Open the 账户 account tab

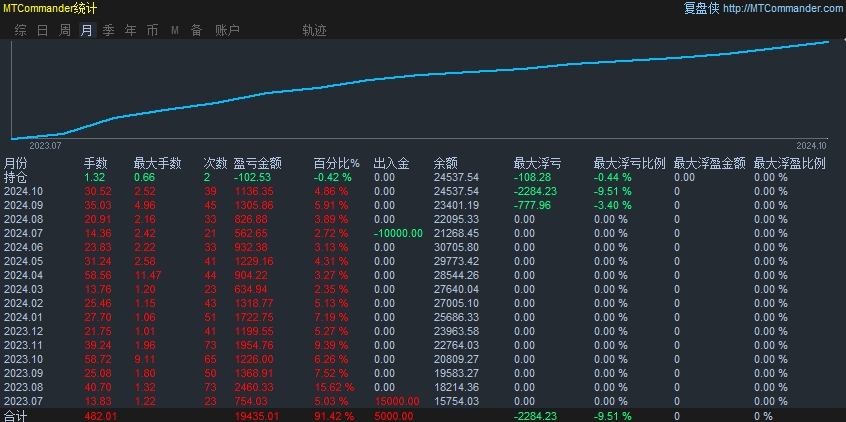tap(227, 30)
